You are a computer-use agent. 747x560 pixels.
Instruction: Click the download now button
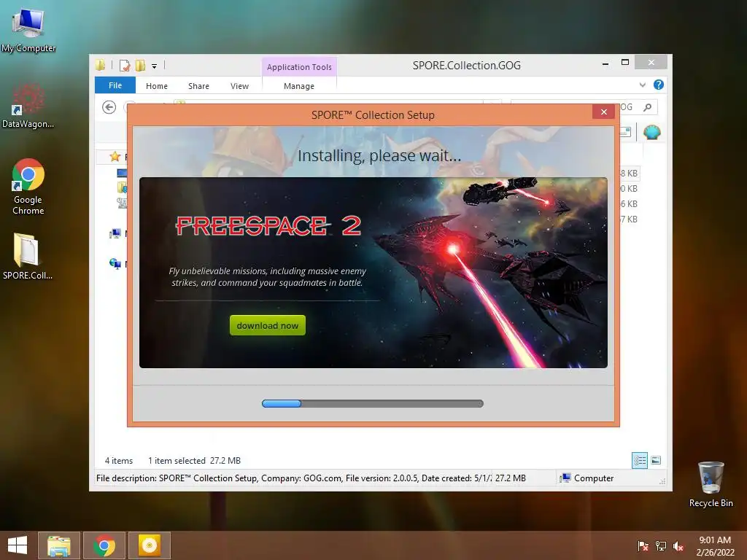point(267,325)
